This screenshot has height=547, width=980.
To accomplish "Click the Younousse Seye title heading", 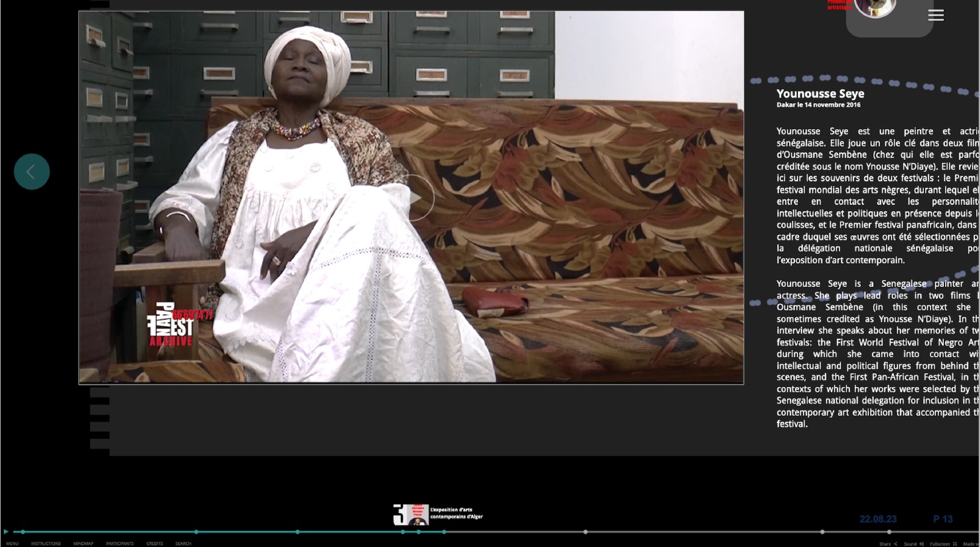I will click(x=820, y=93).
